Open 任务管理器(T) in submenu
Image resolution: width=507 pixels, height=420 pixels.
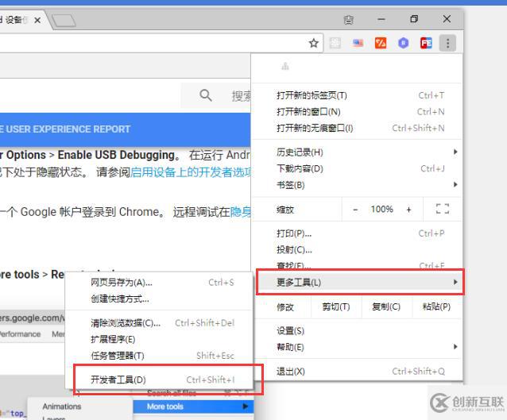(159, 356)
